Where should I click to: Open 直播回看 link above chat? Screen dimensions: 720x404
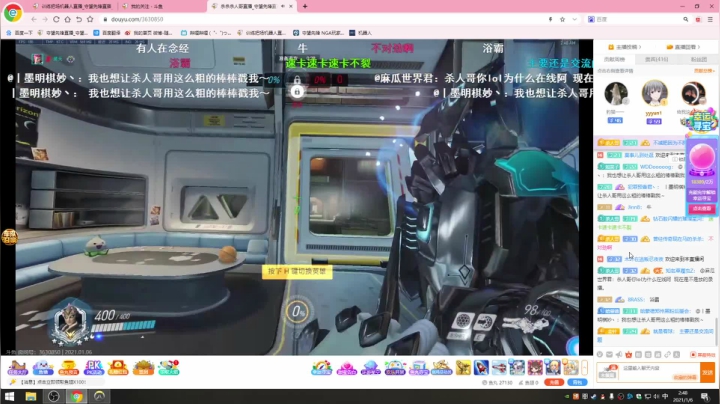(683, 47)
